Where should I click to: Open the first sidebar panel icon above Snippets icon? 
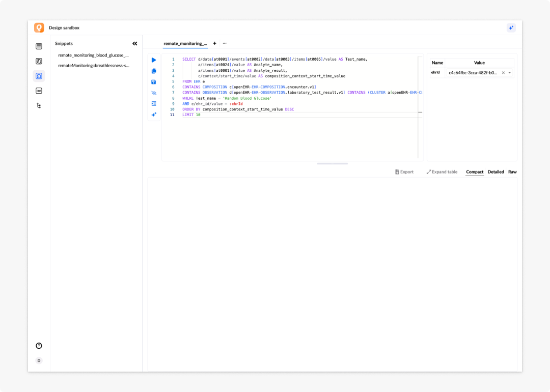[x=39, y=46]
